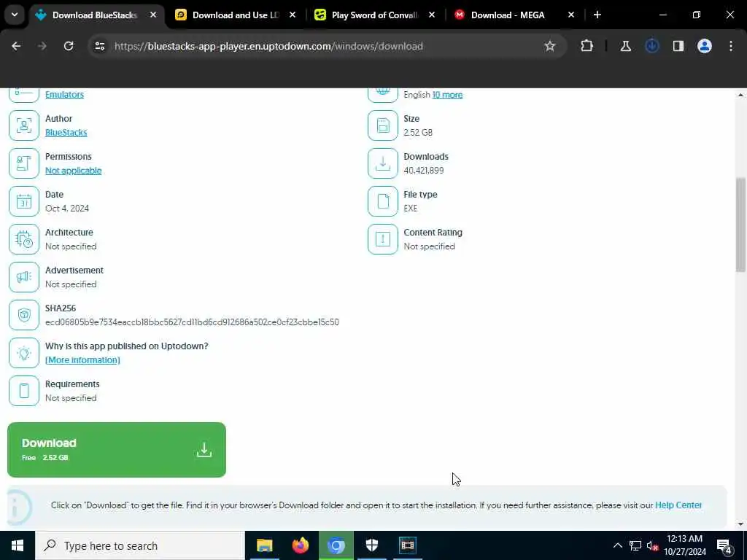747x560 pixels.
Task: Bookmark this page with the star icon
Action: pos(550,46)
